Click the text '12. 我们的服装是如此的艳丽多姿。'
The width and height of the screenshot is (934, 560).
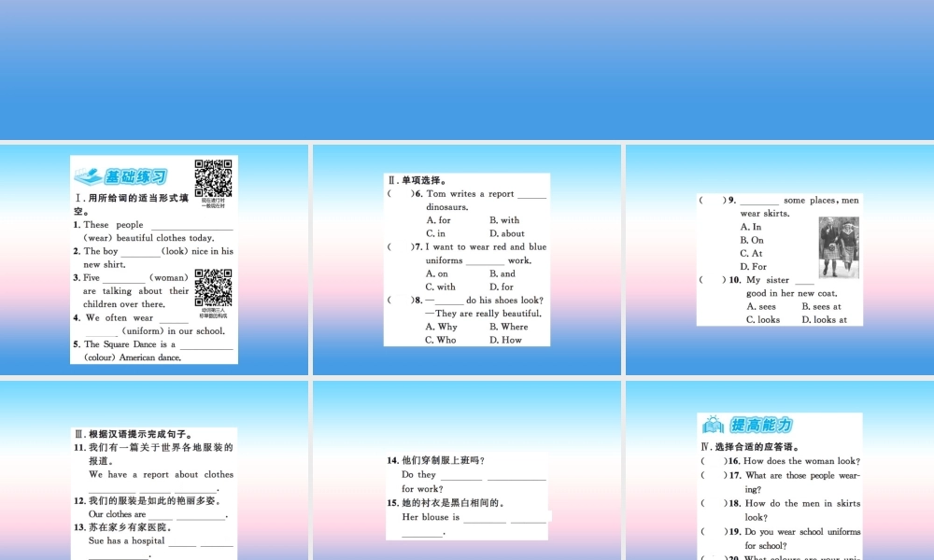coord(148,500)
